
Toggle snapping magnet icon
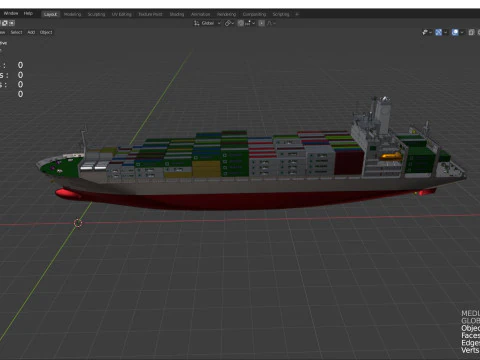coord(241,23)
